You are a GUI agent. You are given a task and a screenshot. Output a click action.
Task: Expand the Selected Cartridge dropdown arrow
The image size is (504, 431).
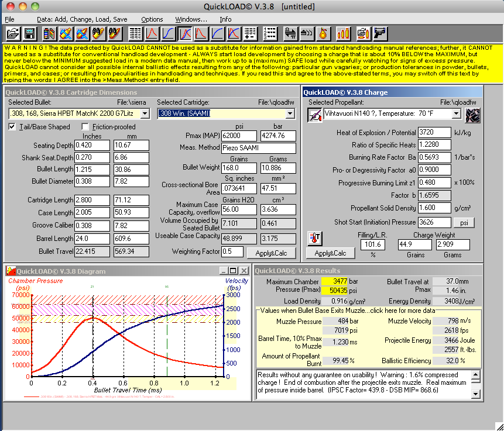290,113
